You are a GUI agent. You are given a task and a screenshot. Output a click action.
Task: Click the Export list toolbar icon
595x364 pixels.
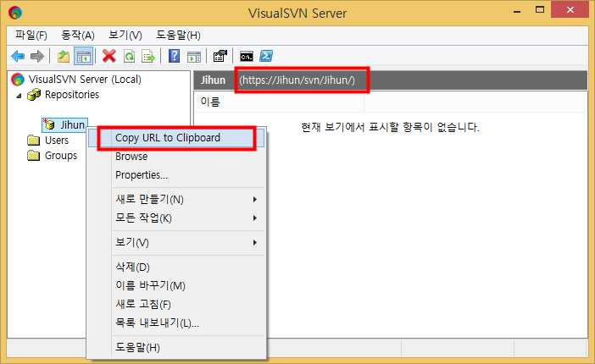click(148, 57)
